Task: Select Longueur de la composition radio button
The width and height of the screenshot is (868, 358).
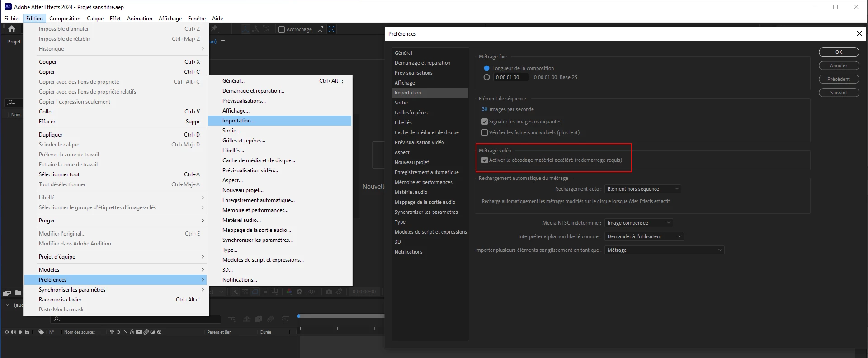Action: 486,68
